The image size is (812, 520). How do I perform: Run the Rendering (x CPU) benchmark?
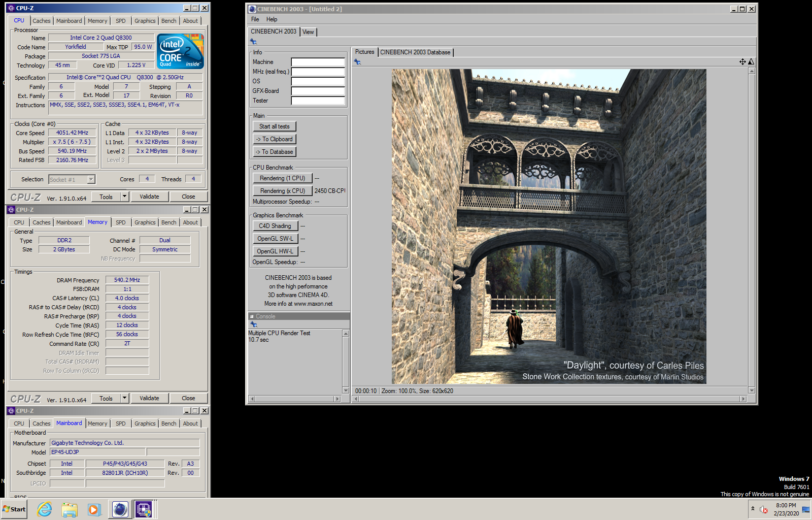click(283, 191)
